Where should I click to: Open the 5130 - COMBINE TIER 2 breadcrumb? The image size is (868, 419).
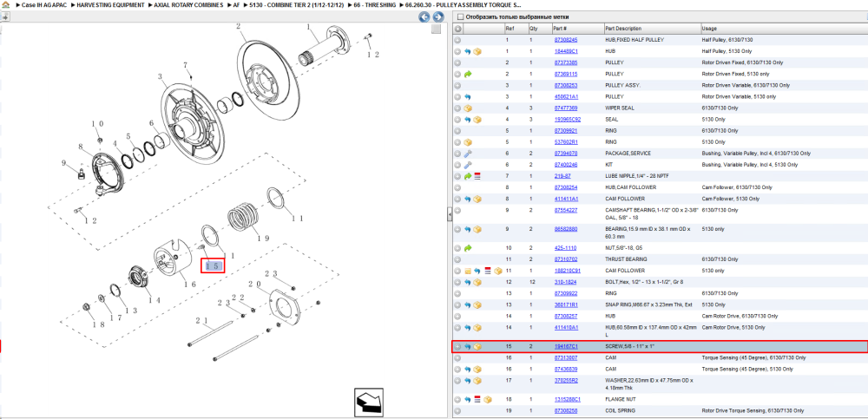[x=297, y=4]
